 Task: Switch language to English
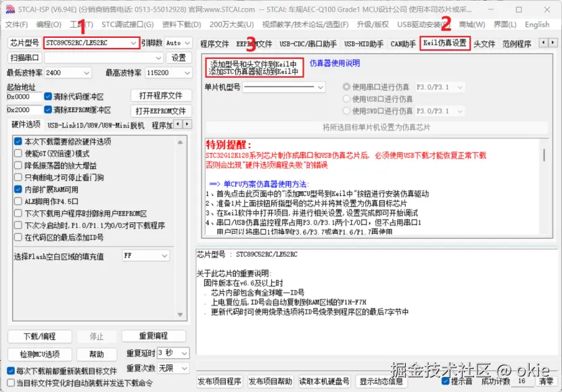point(536,24)
